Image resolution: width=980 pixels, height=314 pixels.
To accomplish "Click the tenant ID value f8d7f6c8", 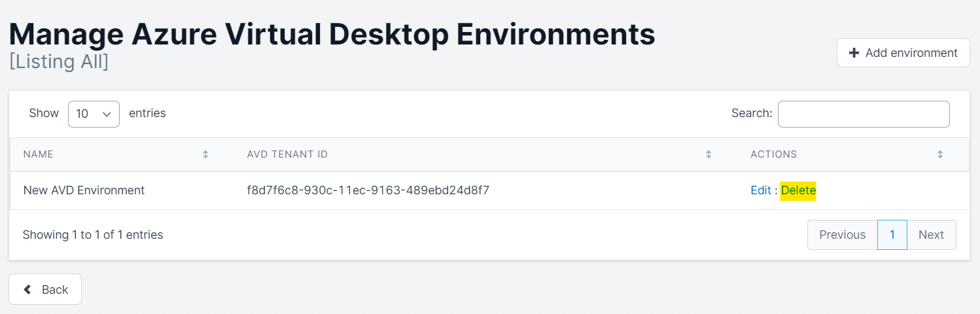I will pyautogui.click(x=368, y=190).
